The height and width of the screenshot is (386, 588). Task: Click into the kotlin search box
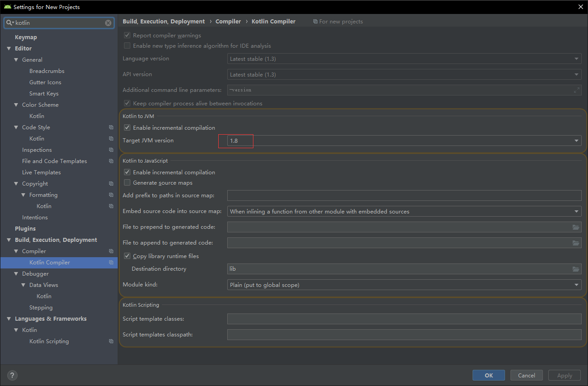pos(59,23)
